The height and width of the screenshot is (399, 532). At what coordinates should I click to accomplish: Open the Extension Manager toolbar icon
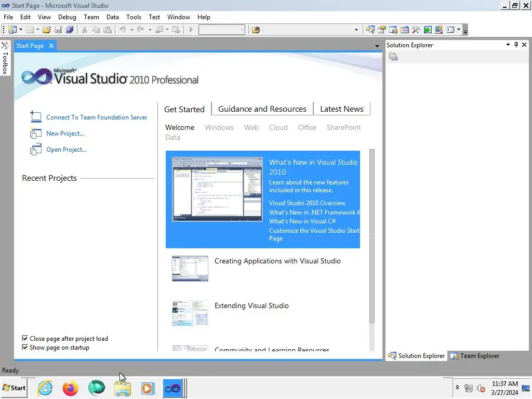[x=438, y=30]
